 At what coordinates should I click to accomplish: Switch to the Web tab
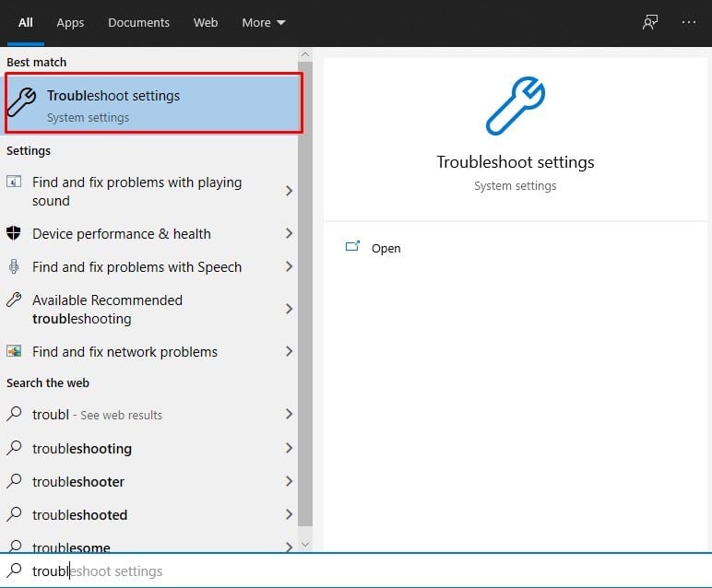click(206, 22)
